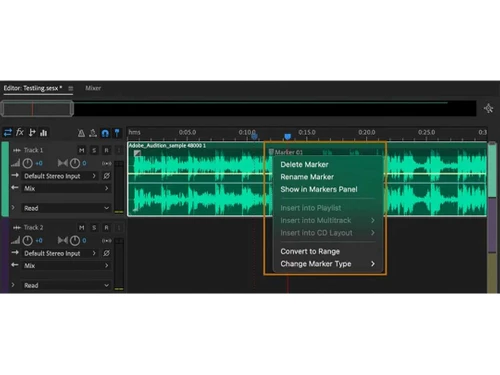Click the Adobe_Audition_sample clip name
500x375 pixels.
tap(167, 146)
